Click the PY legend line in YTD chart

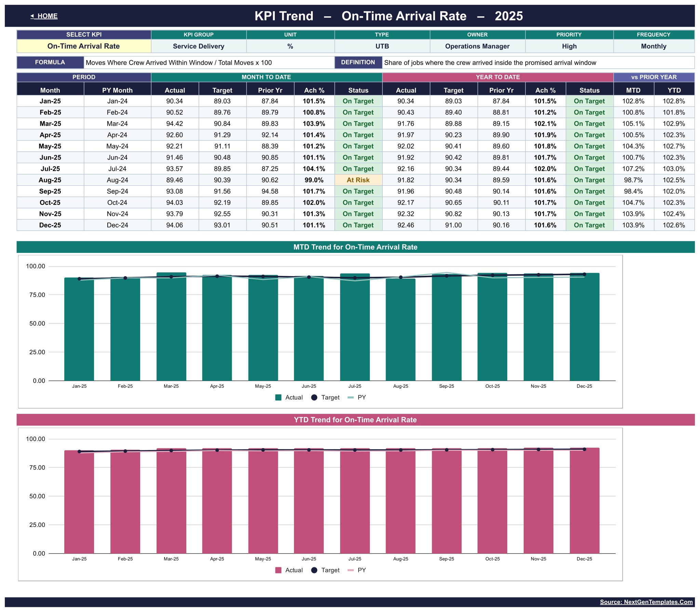coord(350,570)
